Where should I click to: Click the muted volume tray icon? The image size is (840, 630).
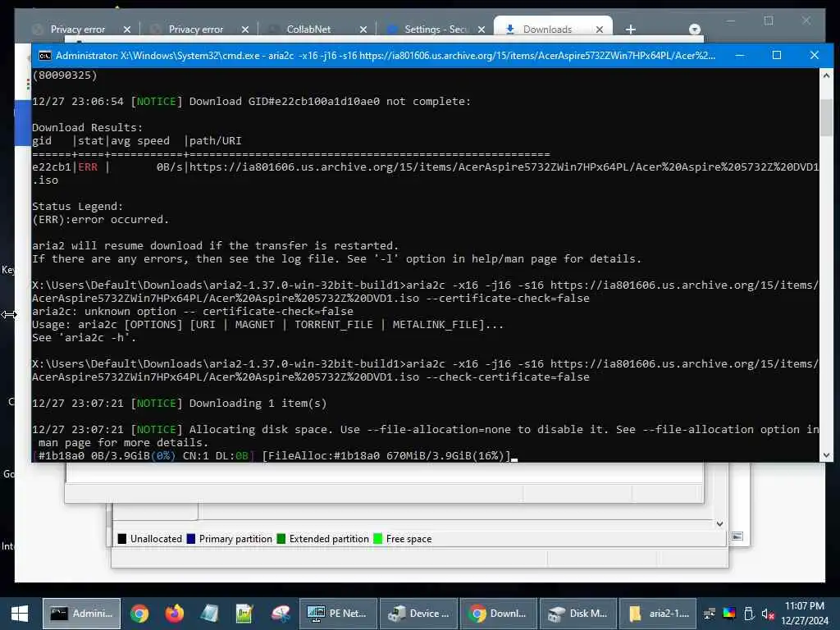coord(768,614)
